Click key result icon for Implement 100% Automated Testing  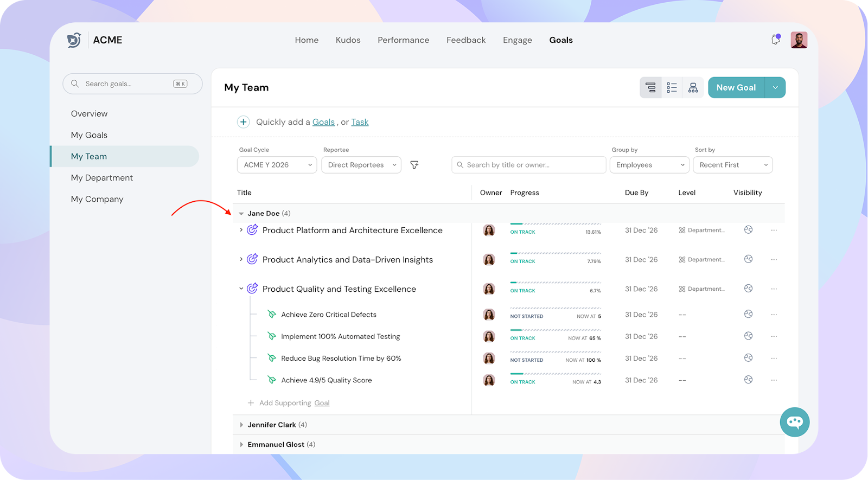click(272, 336)
